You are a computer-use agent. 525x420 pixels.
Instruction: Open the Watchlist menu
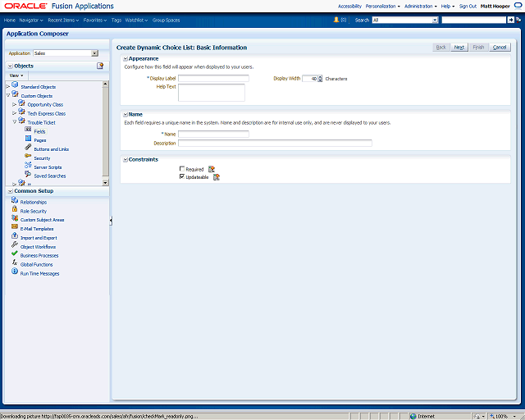[137, 20]
